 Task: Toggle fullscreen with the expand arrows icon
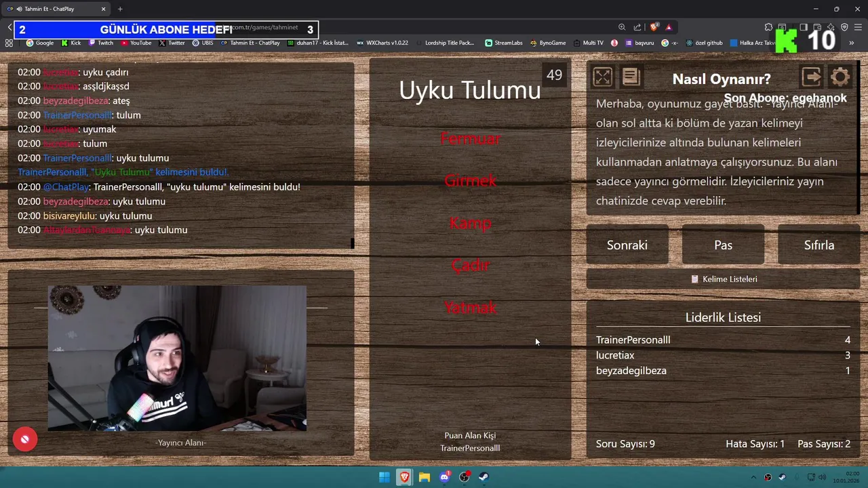point(602,77)
